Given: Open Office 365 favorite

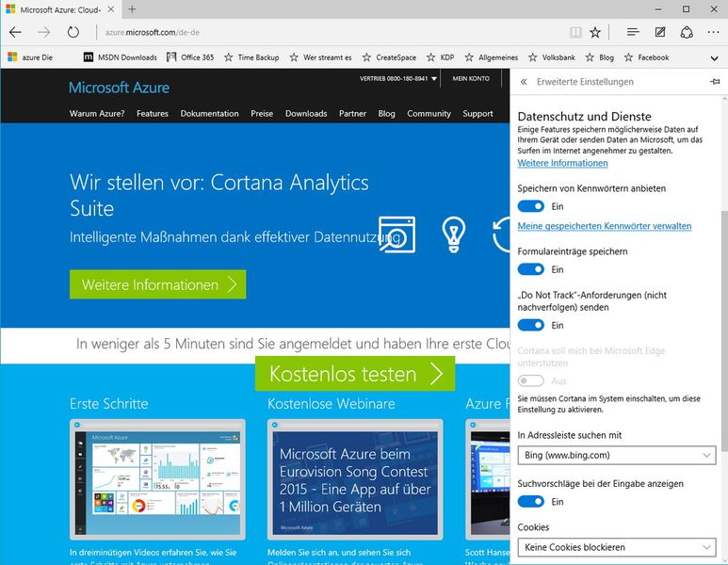Looking at the screenshot, I should 190,57.
